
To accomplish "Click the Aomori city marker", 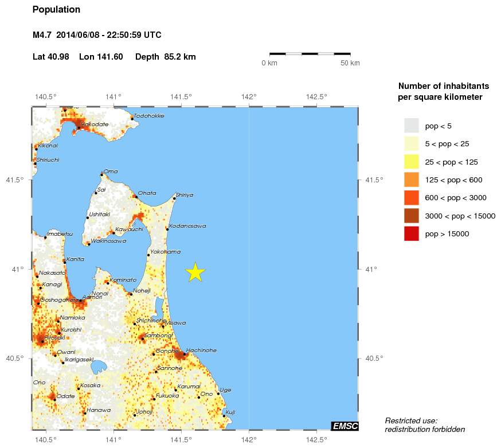I will coord(81,301).
